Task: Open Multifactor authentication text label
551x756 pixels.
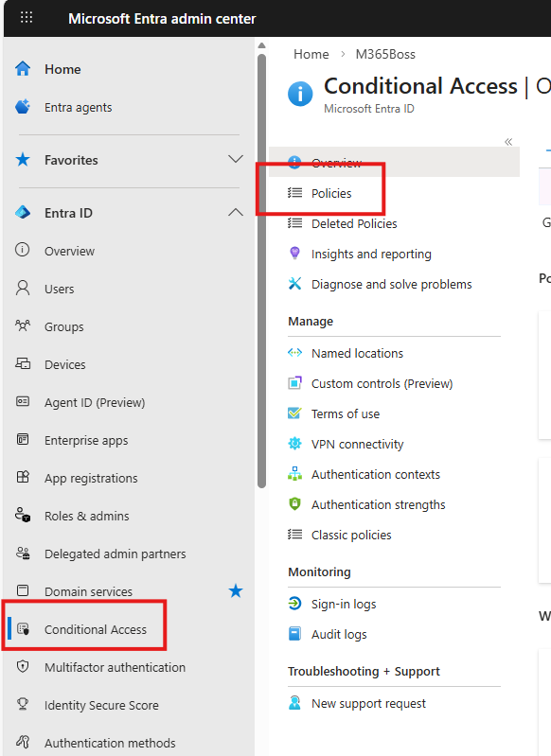Action: (x=116, y=667)
